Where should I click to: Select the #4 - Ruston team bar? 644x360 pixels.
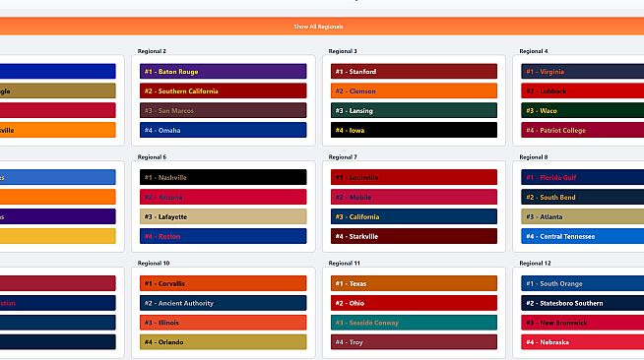point(223,236)
